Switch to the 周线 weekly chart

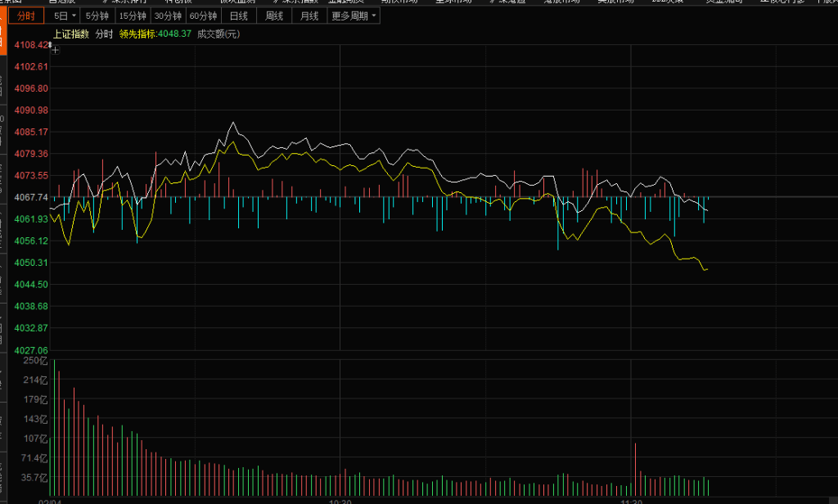tap(273, 16)
